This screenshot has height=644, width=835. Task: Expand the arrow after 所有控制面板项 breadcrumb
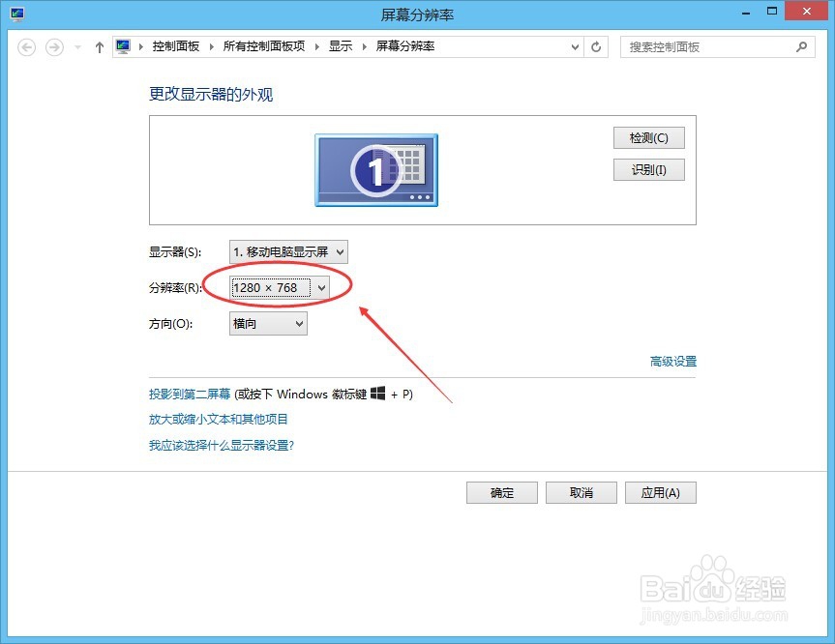click(317, 46)
